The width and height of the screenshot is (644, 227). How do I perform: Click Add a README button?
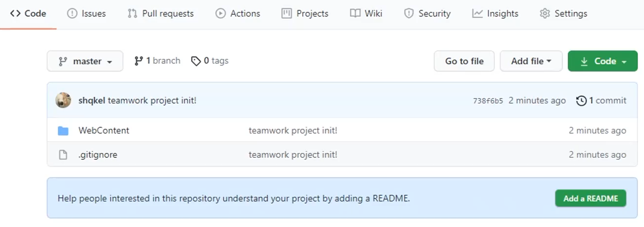(591, 198)
